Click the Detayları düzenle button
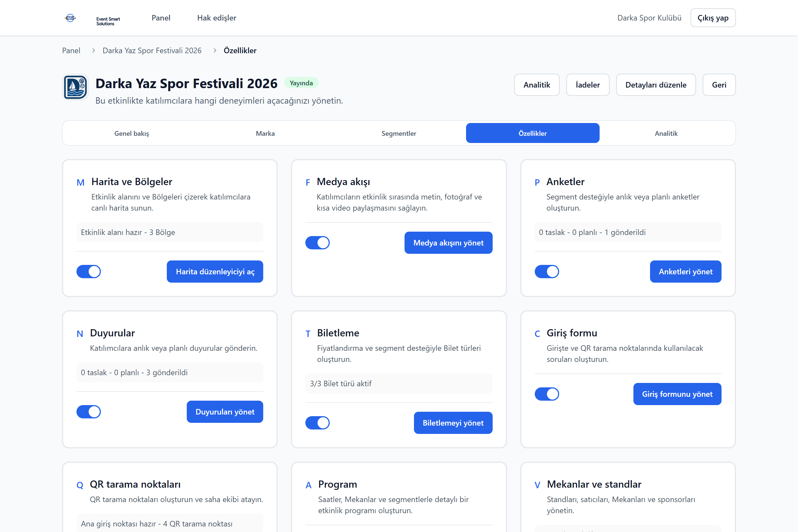This screenshot has width=798, height=532. (656, 85)
